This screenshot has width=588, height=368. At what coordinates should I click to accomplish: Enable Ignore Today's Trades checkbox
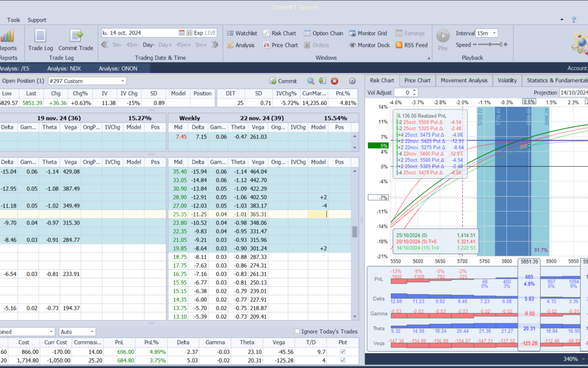click(297, 331)
